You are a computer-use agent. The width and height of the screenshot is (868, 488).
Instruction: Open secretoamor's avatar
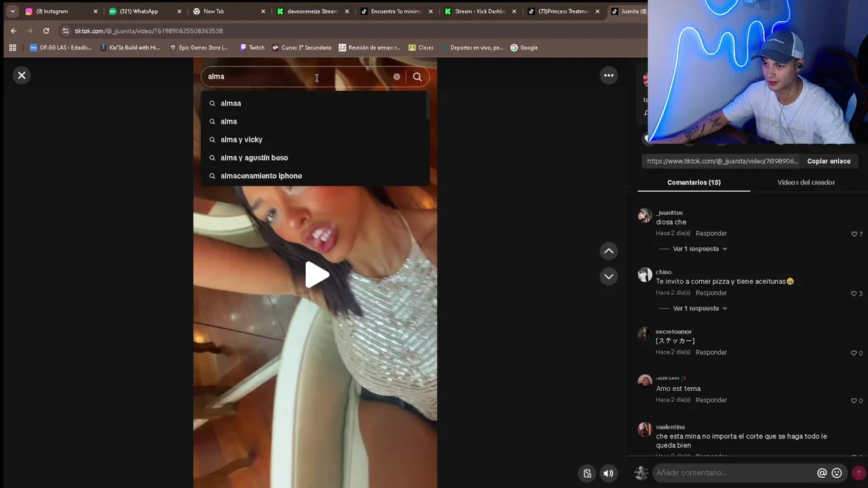pos(645,334)
